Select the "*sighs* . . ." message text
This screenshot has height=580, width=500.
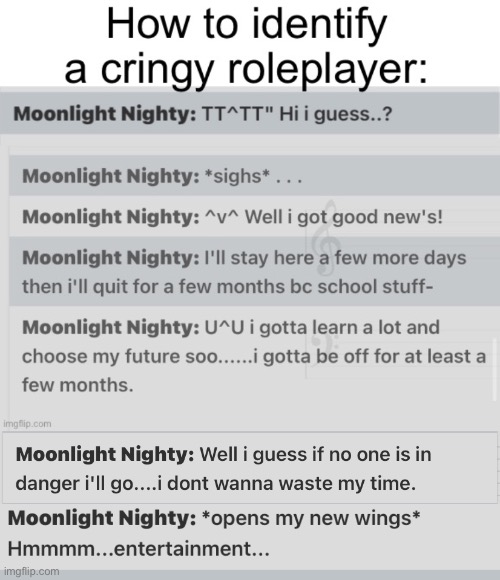(x=254, y=176)
